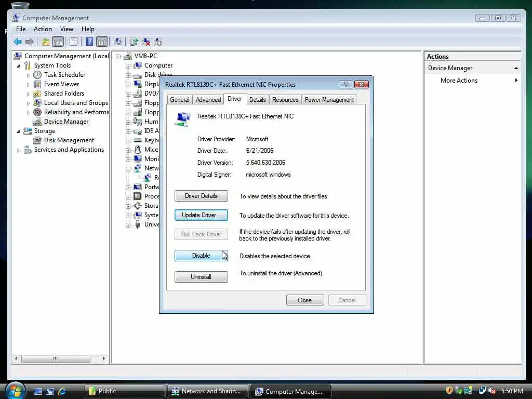
Task: Click the Properties toolbar icon
Action: [73, 42]
